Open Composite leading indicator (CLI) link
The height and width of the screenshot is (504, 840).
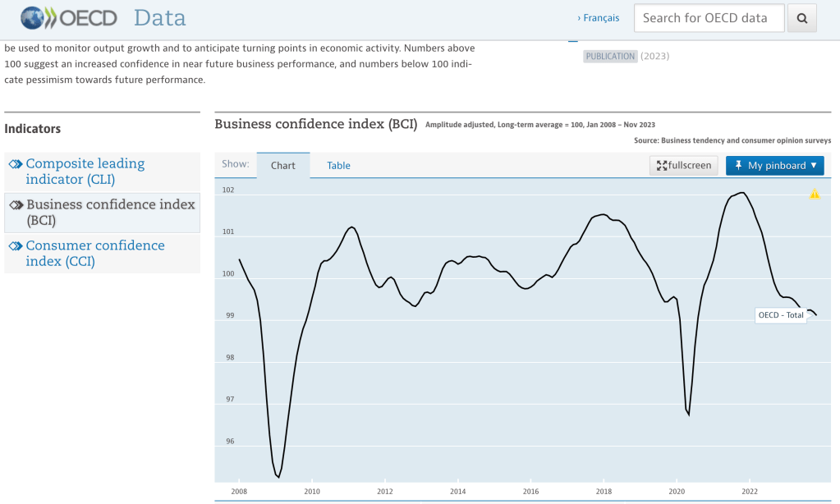[85, 172]
